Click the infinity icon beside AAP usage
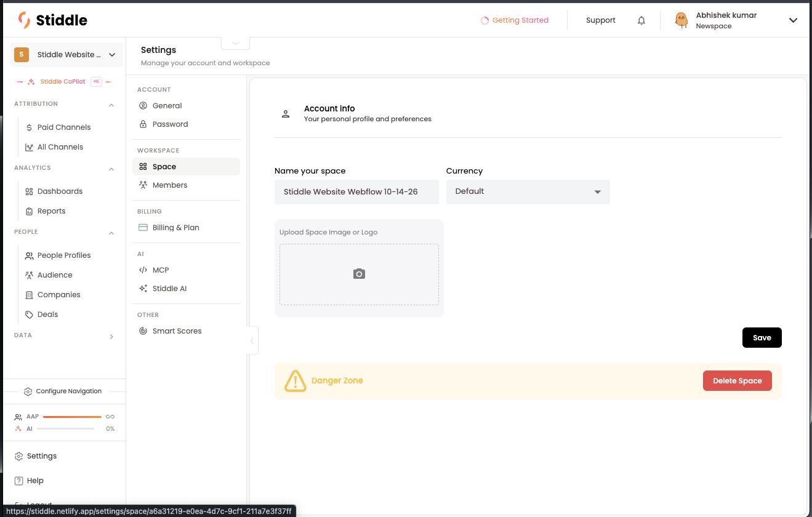 (110, 417)
